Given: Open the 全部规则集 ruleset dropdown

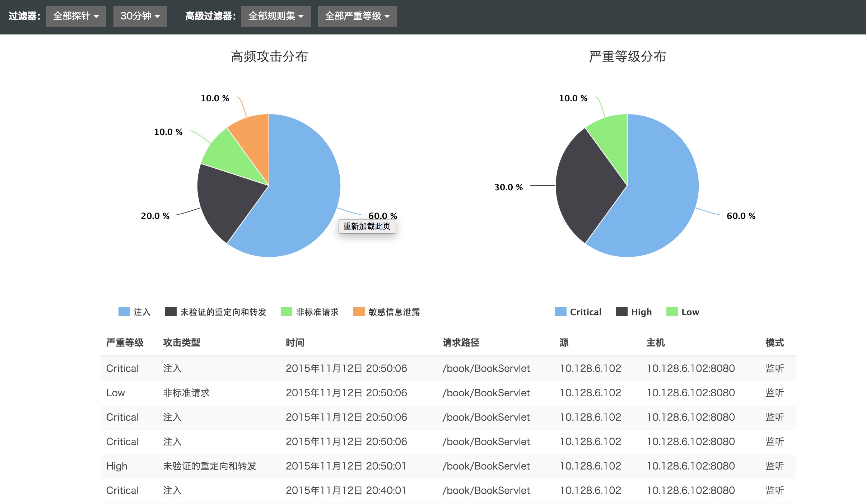Looking at the screenshot, I should point(276,16).
